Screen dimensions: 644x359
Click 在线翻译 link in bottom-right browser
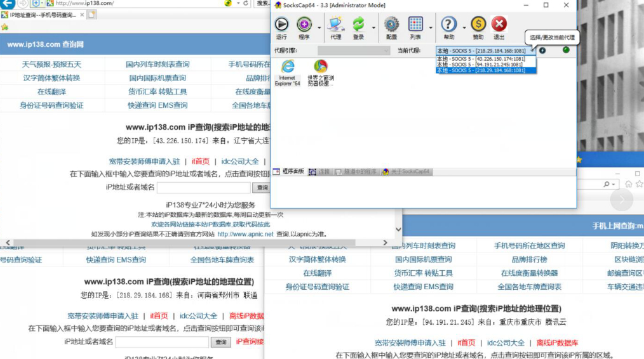[318, 273]
